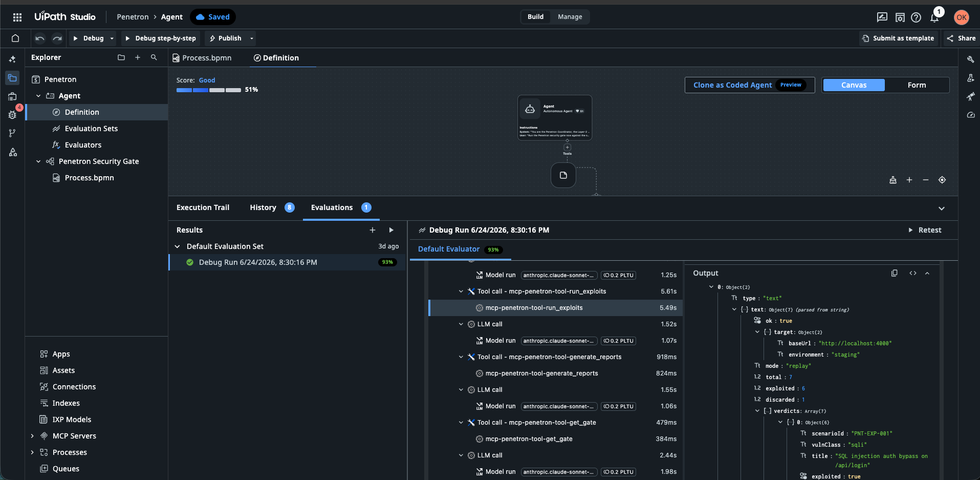
Task: Collapse the Default Evaluation Set group
Action: click(x=178, y=246)
